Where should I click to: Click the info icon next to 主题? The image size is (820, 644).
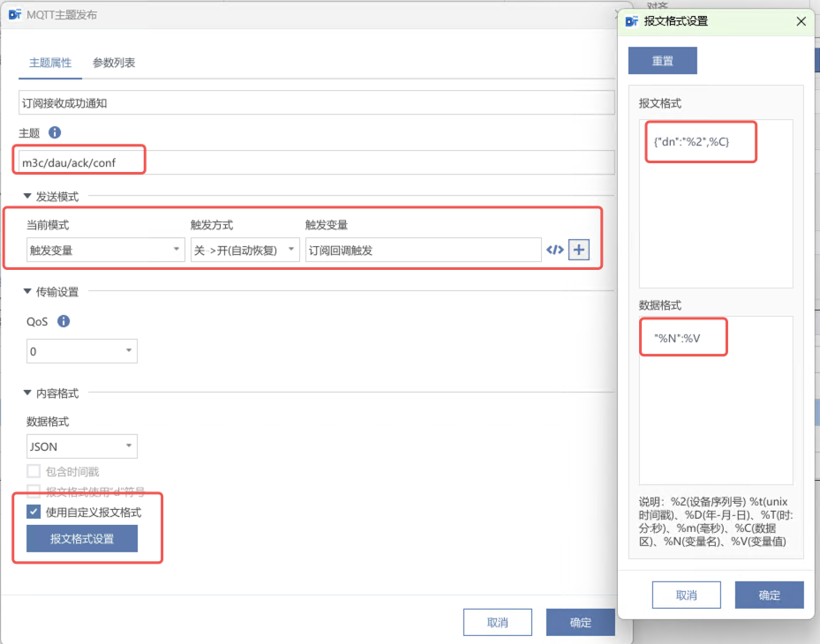pyautogui.click(x=55, y=132)
